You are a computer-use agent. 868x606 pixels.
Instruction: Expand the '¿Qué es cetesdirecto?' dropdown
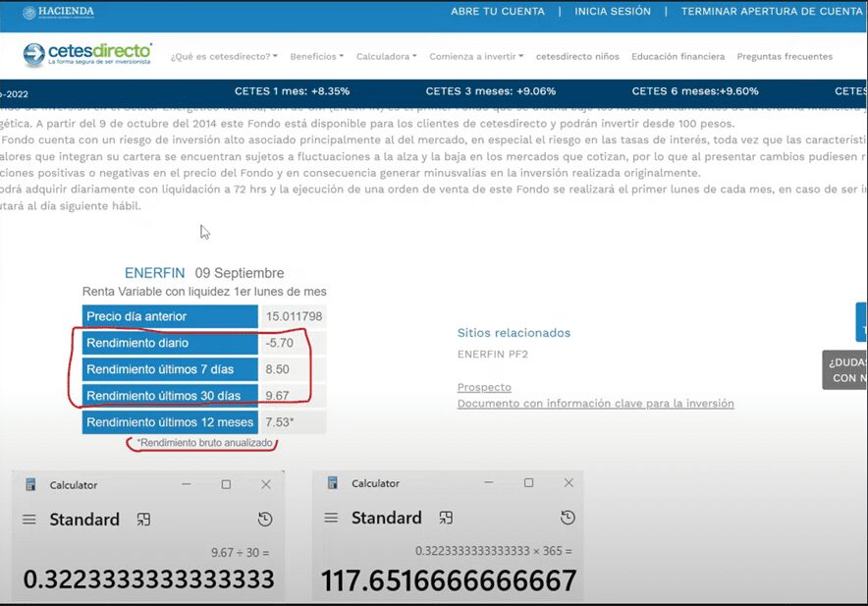pyautogui.click(x=224, y=57)
